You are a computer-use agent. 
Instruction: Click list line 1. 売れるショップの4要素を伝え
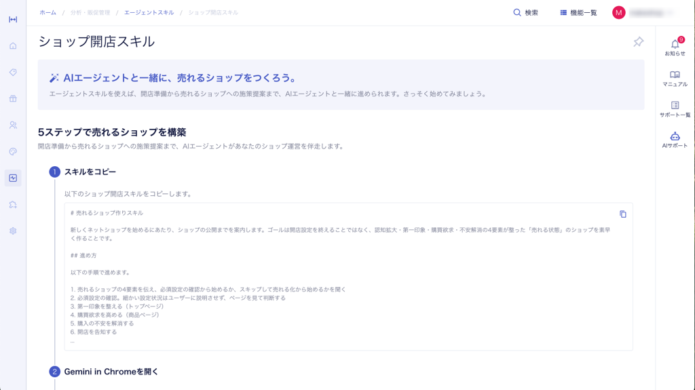pos(208,289)
